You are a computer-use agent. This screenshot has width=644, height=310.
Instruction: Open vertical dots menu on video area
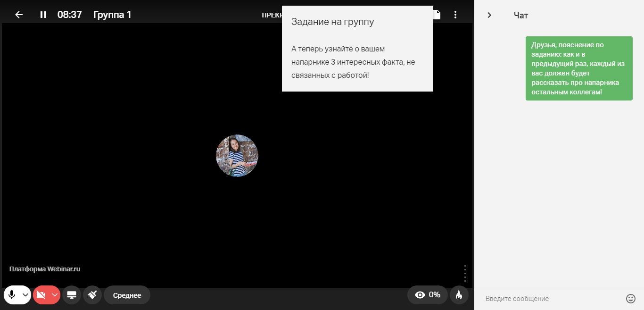[x=465, y=273]
